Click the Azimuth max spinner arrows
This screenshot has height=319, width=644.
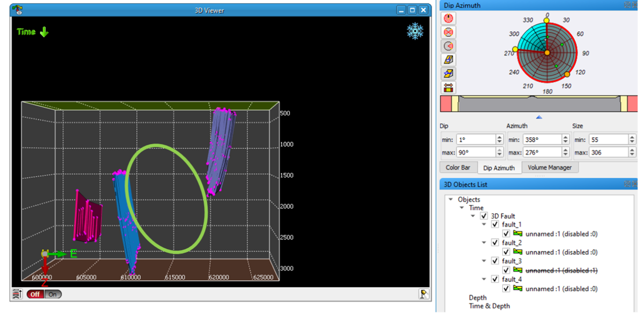(566, 153)
